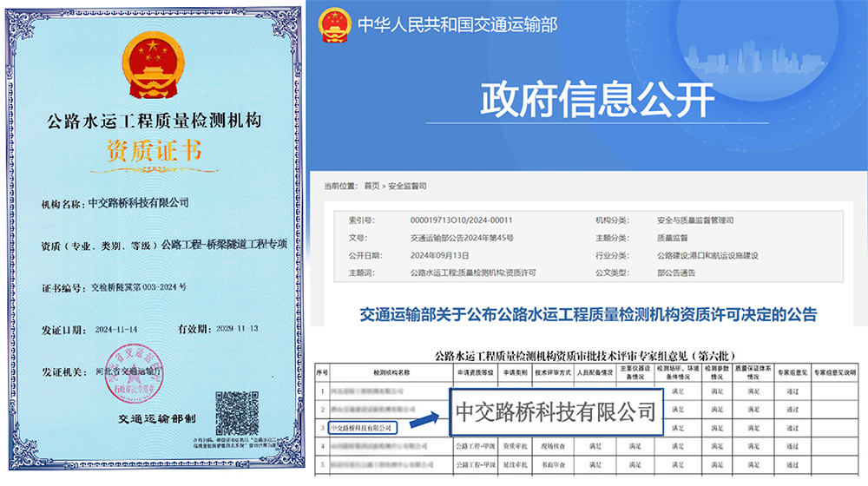The height and width of the screenshot is (486, 868).
Task: Go to 首页 in the breadcrumb
Action: click(372, 186)
